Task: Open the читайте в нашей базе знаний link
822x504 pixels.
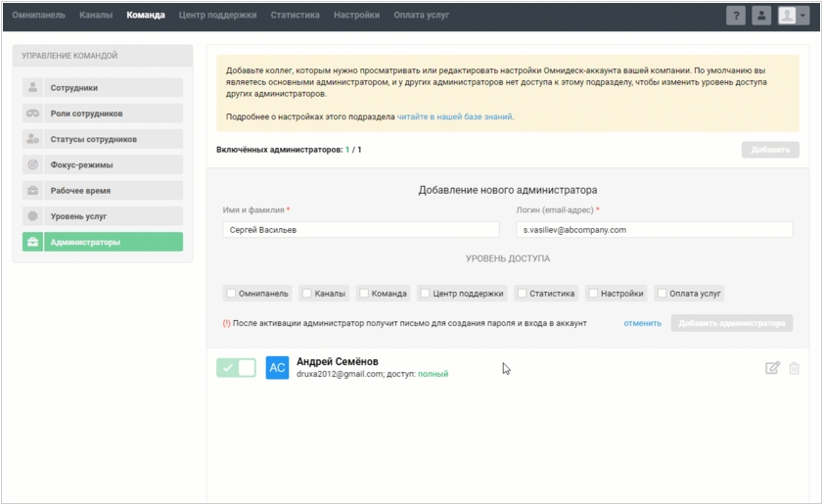Action: (x=454, y=116)
